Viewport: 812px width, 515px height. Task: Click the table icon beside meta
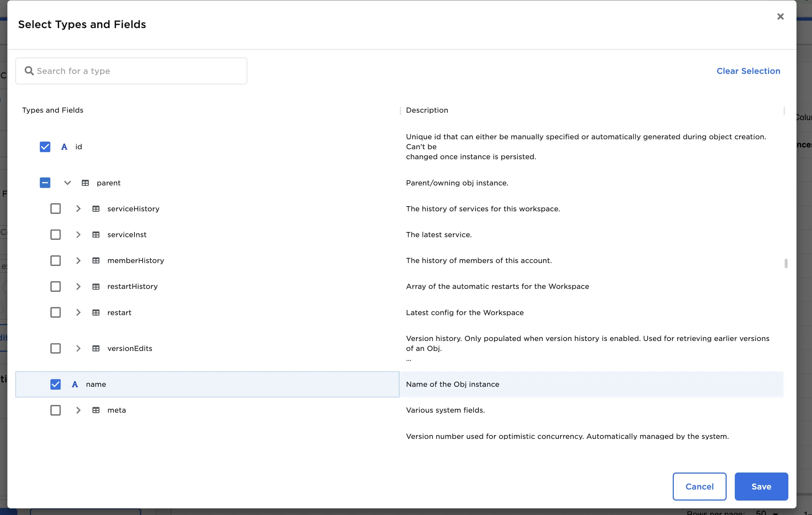click(96, 410)
